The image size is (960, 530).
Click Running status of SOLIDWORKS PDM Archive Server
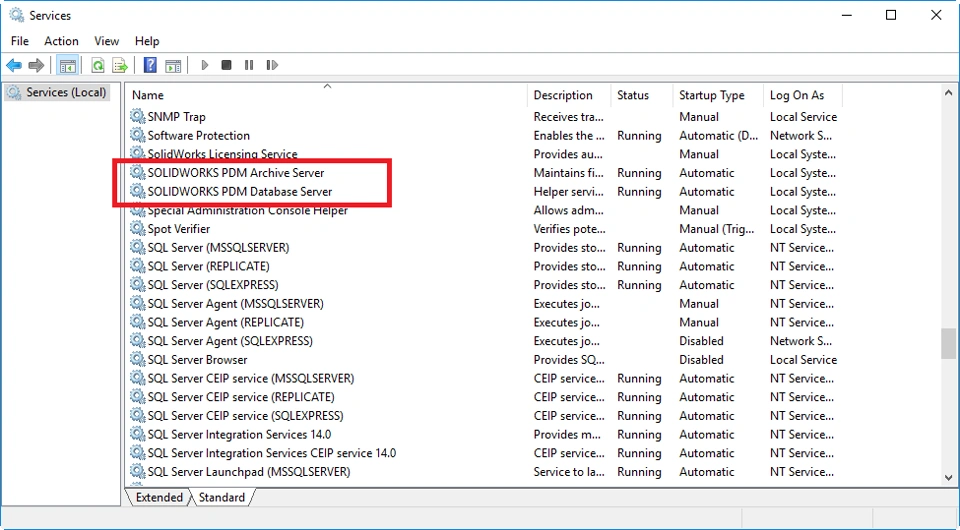point(639,173)
